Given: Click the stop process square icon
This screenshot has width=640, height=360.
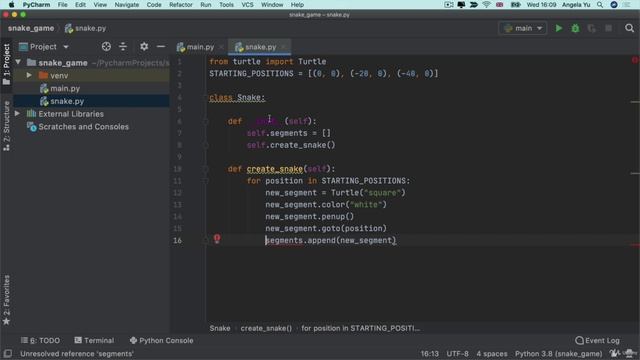Looking at the screenshot, I should pyautogui.click(x=608, y=28).
